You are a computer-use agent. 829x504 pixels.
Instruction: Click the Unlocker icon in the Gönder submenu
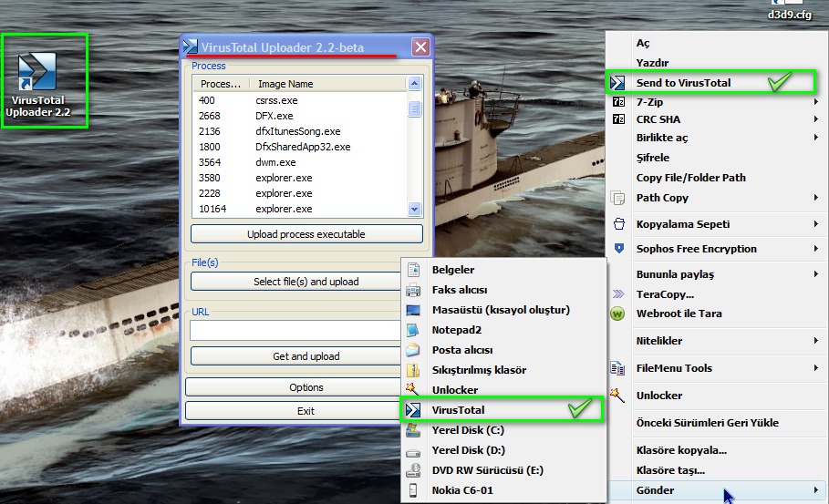[412, 390]
